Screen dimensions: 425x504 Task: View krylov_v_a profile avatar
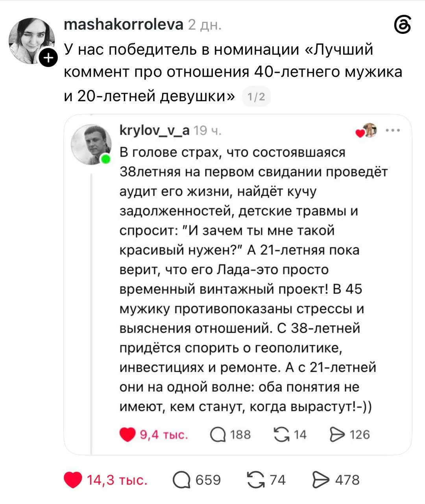point(91,145)
